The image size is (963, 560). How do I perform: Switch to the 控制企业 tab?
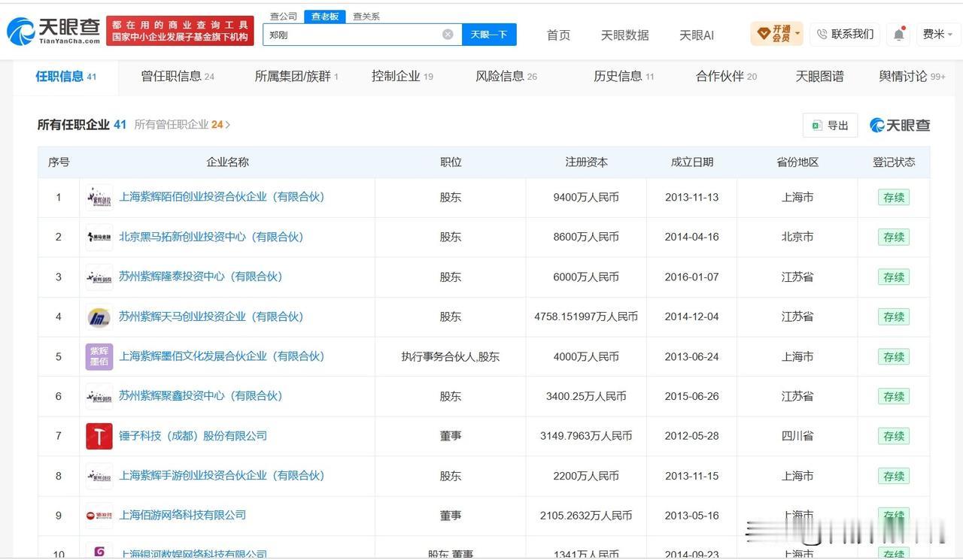pyautogui.click(x=403, y=76)
